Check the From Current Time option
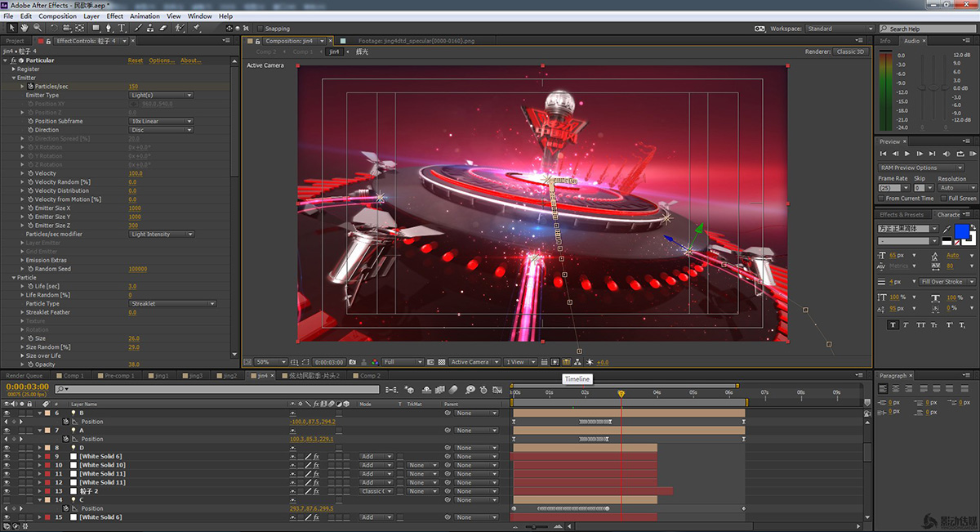The width and height of the screenshot is (980, 532). [x=881, y=198]
